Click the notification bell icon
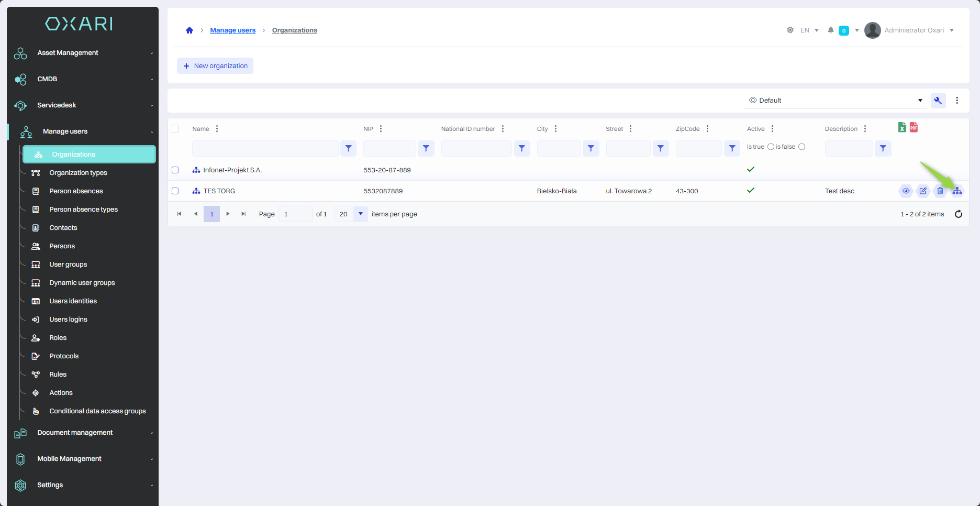 (x=830, y=30)
